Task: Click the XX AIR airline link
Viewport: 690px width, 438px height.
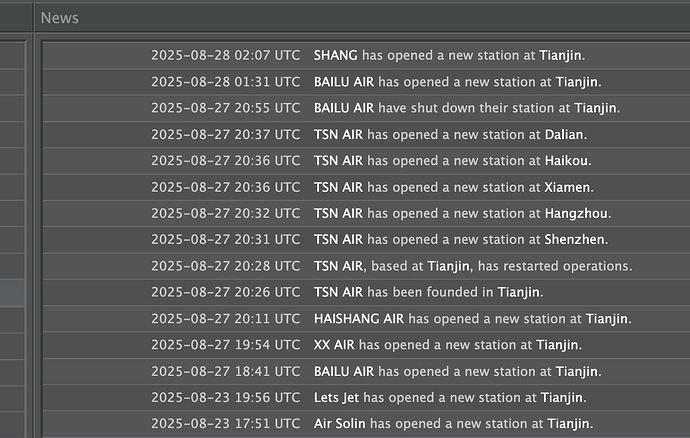Action: point(334,345)
